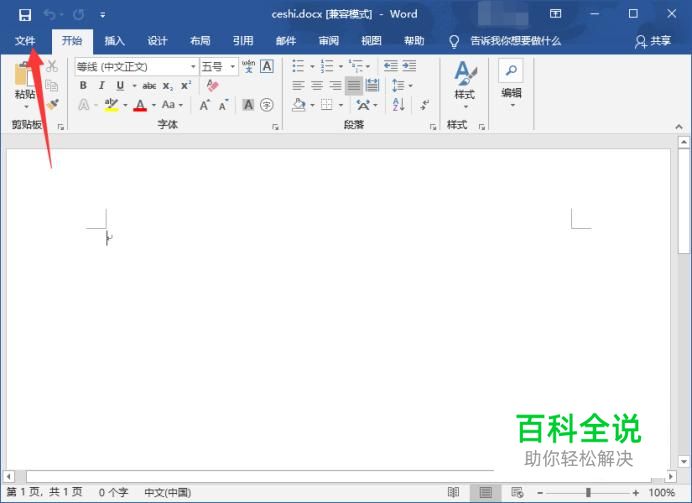Open the 字体 dialog launcher

[x=275, y=127]
